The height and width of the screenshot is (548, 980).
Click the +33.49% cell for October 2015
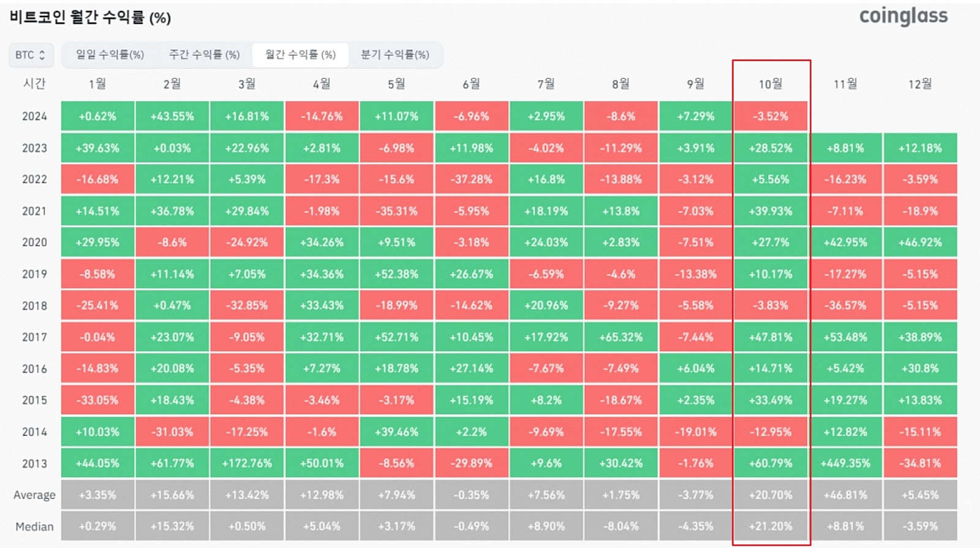771,400
